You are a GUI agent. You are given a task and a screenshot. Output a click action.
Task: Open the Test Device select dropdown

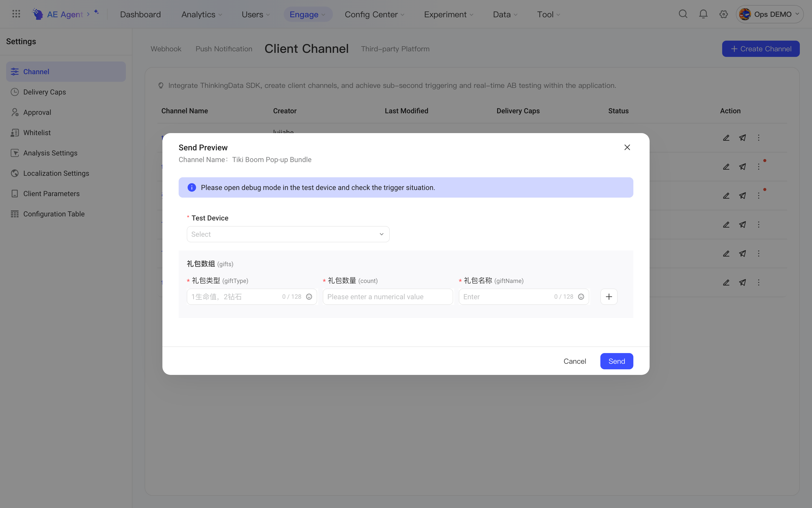(288, 234)
